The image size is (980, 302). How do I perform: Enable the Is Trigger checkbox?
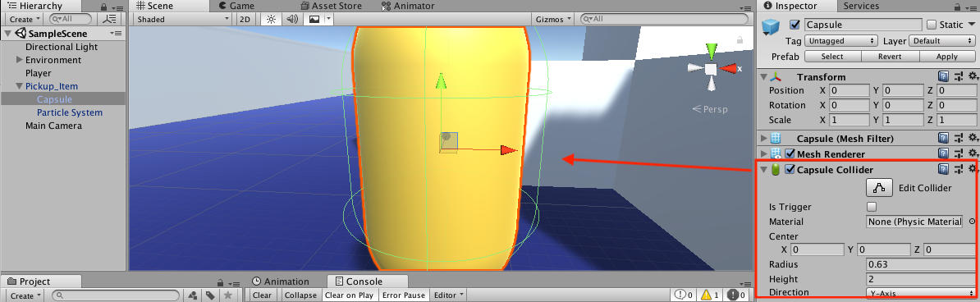(x=872, y=207)
